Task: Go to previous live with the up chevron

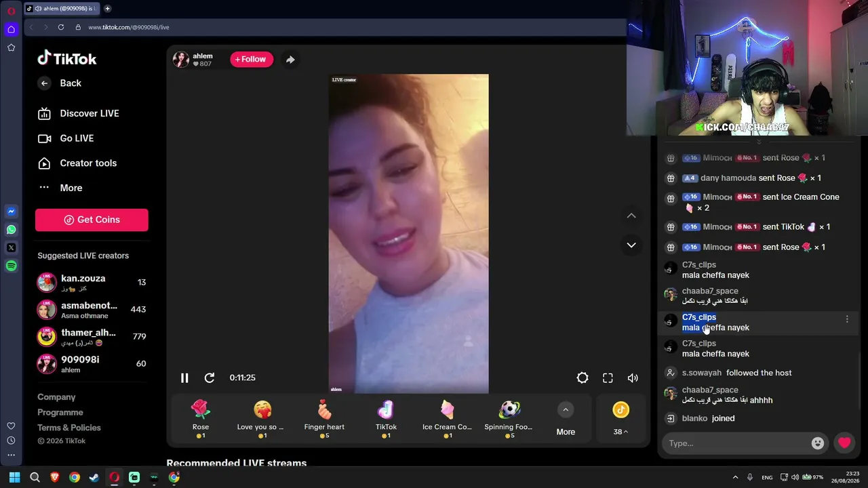Action: pos(631,216)
